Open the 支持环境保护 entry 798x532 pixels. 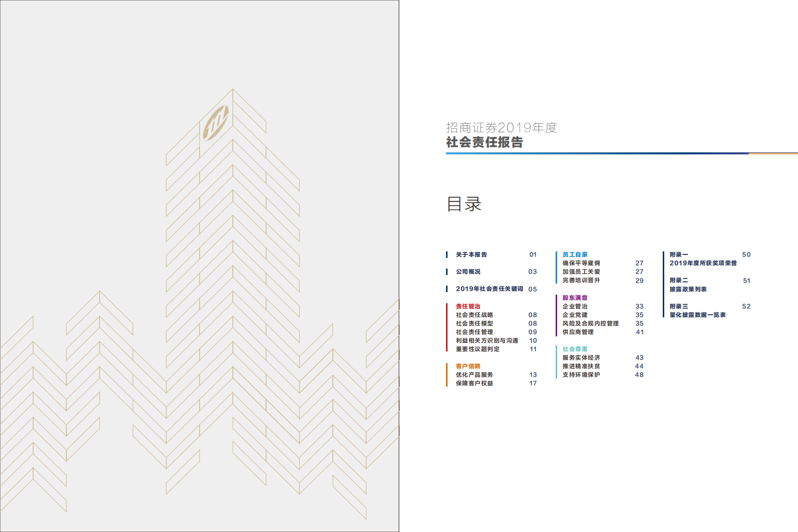(x=581, y=375)
